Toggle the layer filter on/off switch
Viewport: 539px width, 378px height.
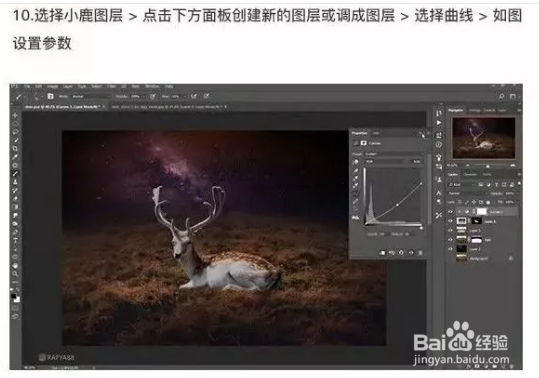pos(519,184)
